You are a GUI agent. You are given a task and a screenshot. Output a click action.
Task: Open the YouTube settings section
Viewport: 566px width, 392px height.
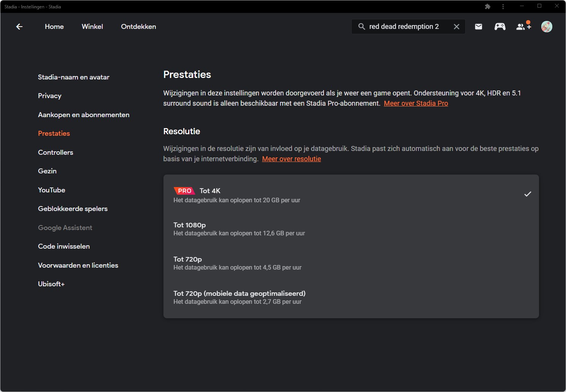tap(52, 190)
